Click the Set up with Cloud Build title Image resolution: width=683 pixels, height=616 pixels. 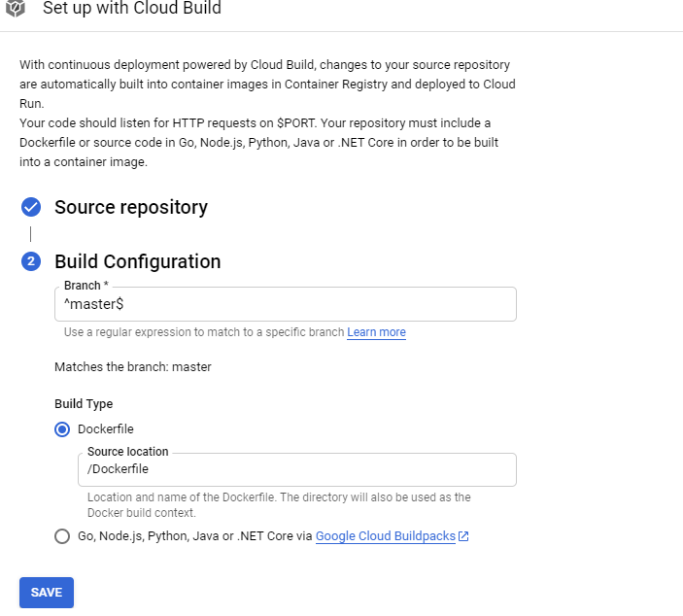click(x=132, y=9)
